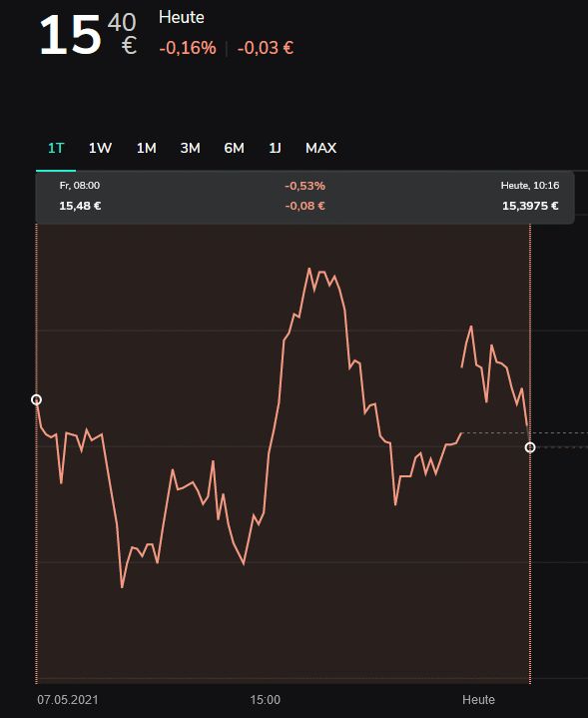The image size is (588, 718).
Task: Switch to the 1W chart range
Action: tap(100, 148)
